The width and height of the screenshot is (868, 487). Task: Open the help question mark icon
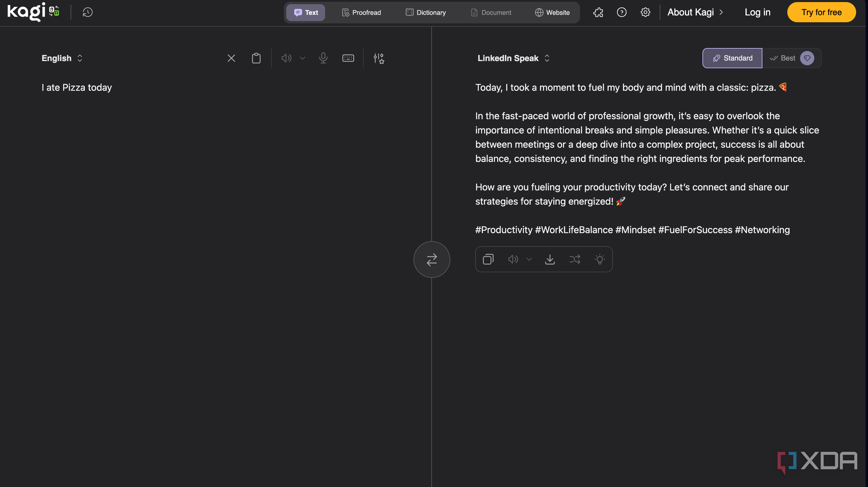coord(622,12)
